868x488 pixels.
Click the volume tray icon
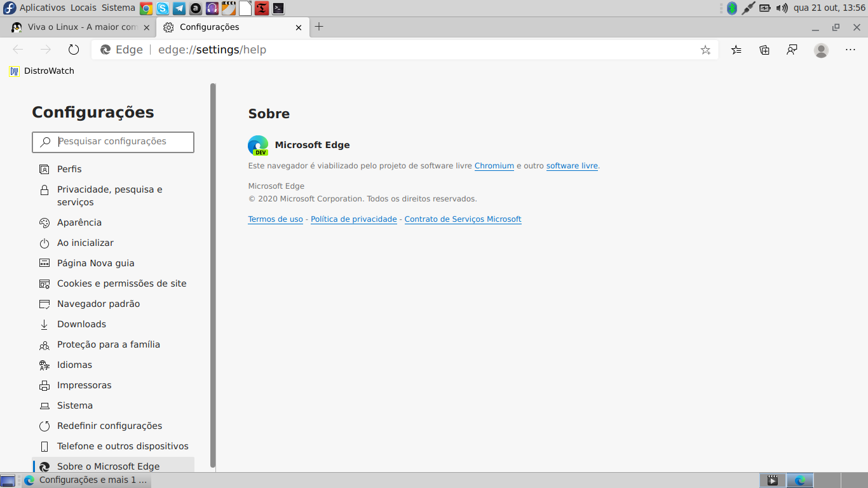pyautogui.click(x=782, y=8)
